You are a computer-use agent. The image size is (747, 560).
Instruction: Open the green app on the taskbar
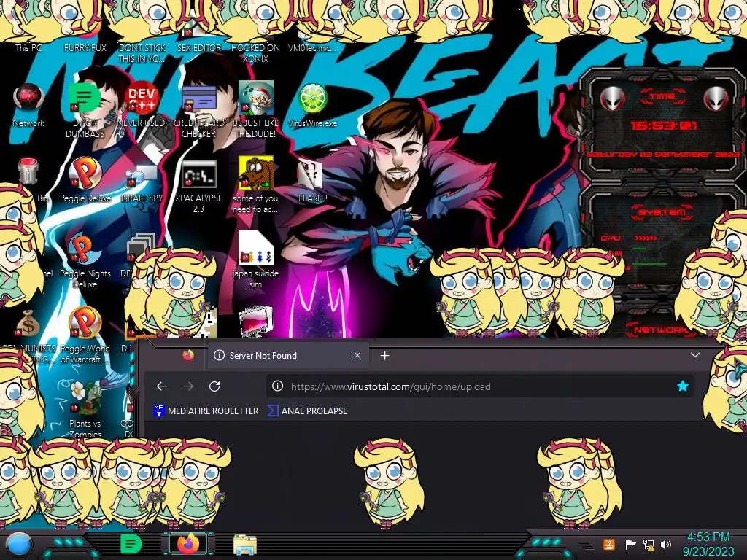pyautogui.click(x=131, y=544)
